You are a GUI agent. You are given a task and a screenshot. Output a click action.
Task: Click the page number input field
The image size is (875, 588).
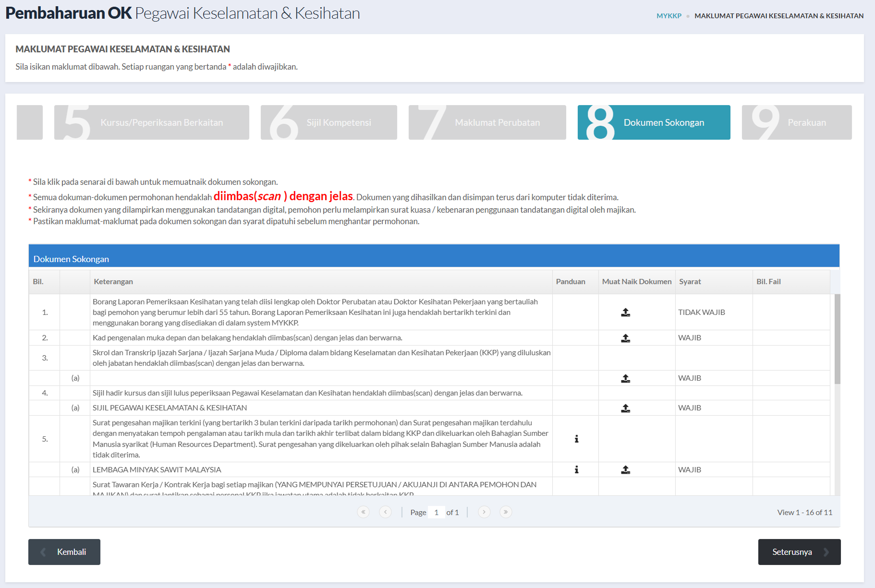tap(437, 512)
